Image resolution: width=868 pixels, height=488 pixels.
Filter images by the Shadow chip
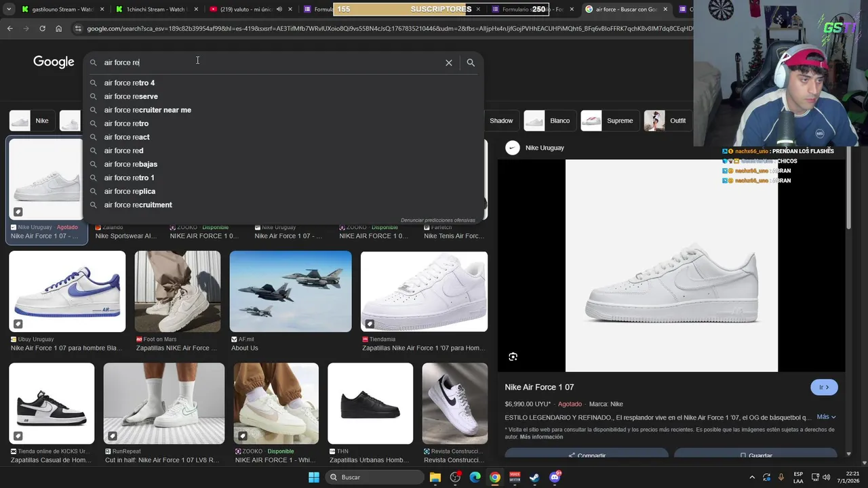point(501,121)
